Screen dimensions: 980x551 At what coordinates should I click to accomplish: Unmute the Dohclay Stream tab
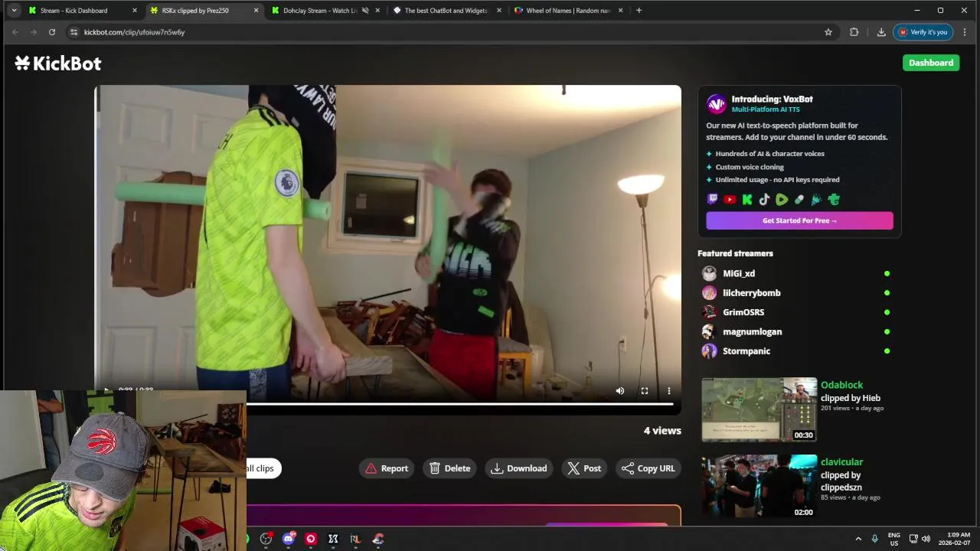365,11
